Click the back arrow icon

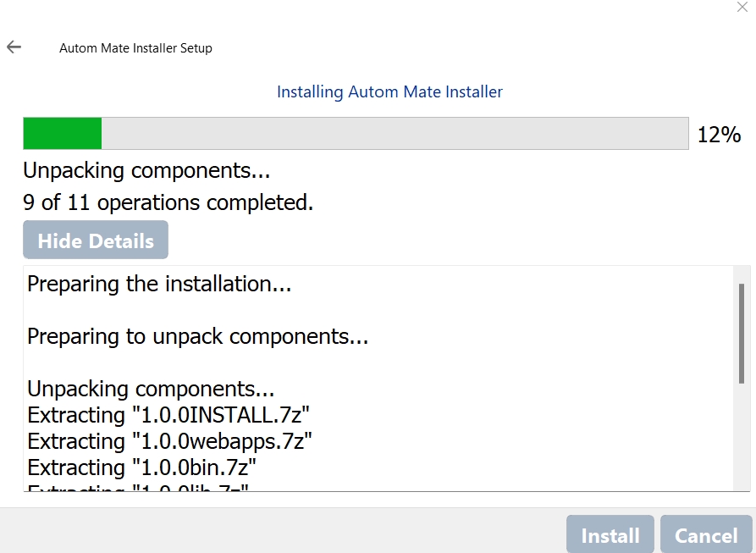click(14, 47)
